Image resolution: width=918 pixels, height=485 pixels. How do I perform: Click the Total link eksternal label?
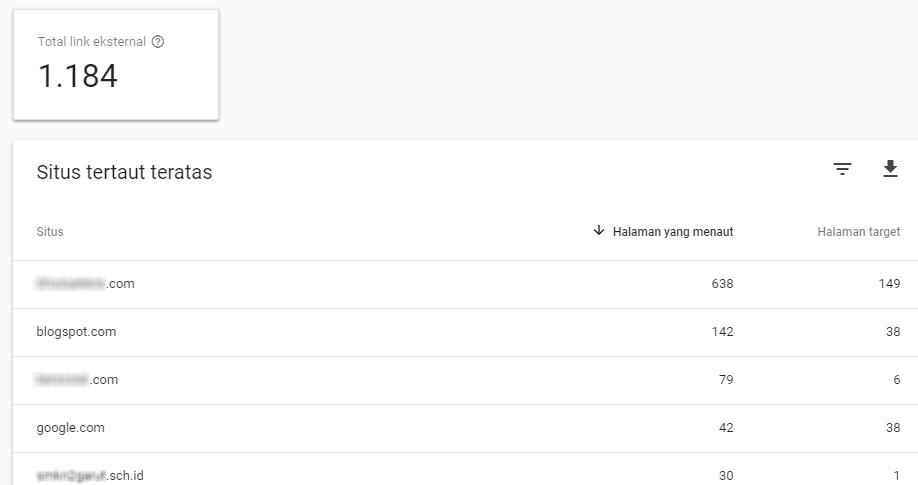tap(91, 42)
